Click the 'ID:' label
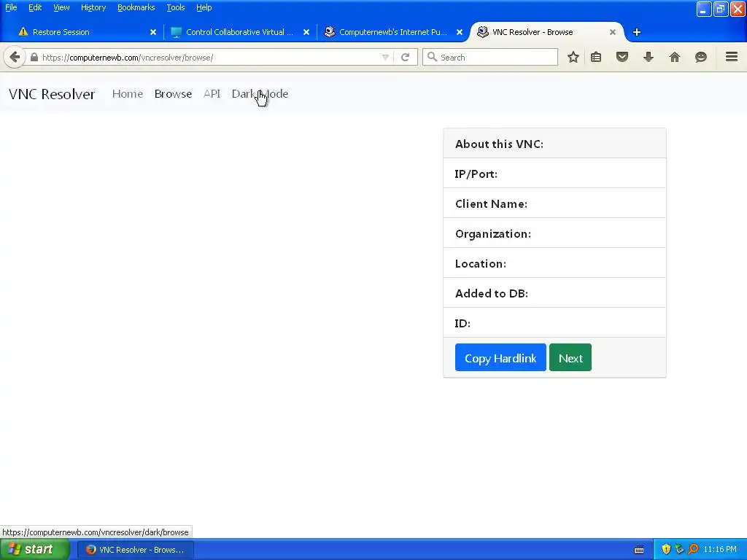Screen dimensions: 747x560 (462, 324)
